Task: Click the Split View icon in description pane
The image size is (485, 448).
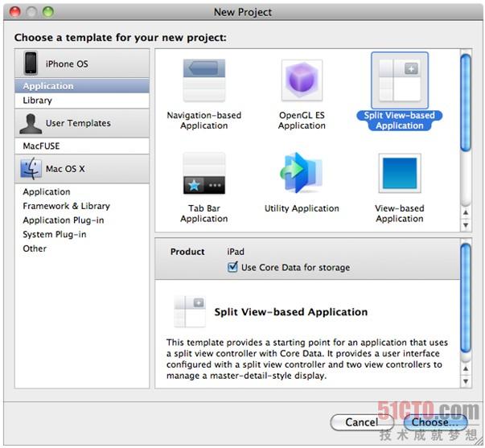Action: click(x=190, y=311)
